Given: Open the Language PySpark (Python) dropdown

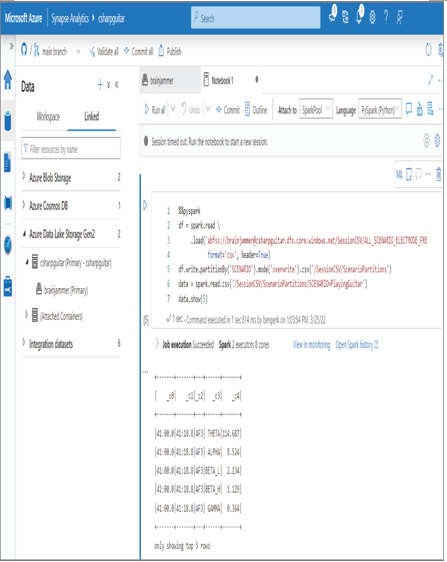Looking at the screenshot, I should point(380,109).
